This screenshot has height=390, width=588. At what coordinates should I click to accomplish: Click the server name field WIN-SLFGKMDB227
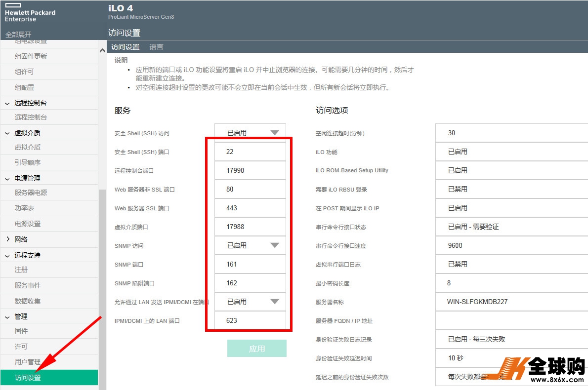(511, 302)
